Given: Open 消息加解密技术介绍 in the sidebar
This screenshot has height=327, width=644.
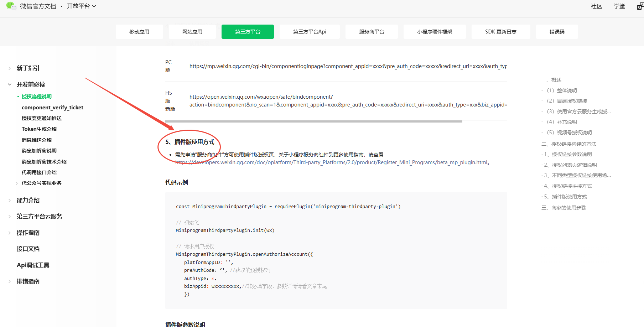Looking at the screenshot, I should [44, 162].
